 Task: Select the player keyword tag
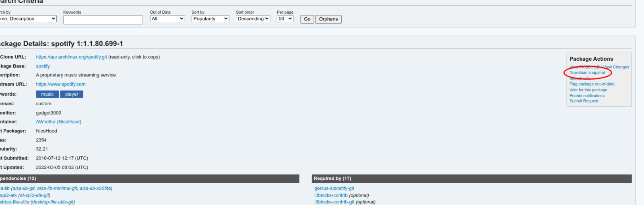tap(72, 94)
